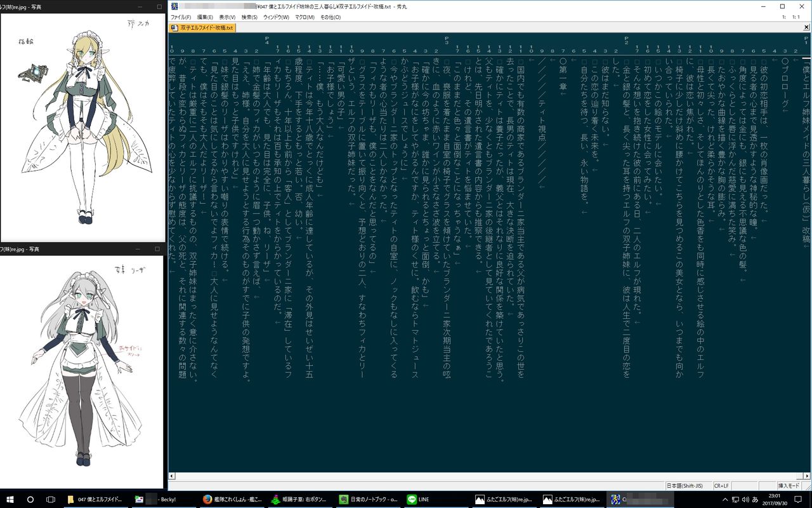Click the Cortana search circle on the taskbar
This screenshot has height=508, width=812.
tap(30, 500)
